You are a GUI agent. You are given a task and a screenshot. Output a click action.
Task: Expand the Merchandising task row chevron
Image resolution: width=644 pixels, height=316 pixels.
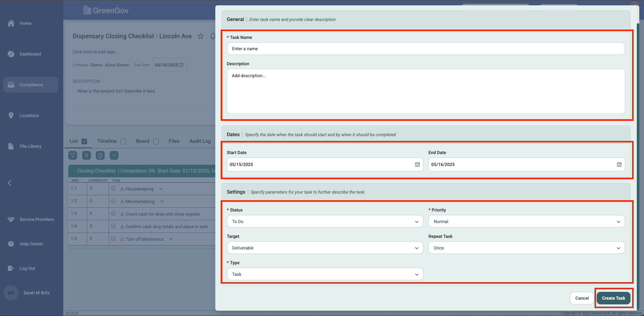point(162,201)
